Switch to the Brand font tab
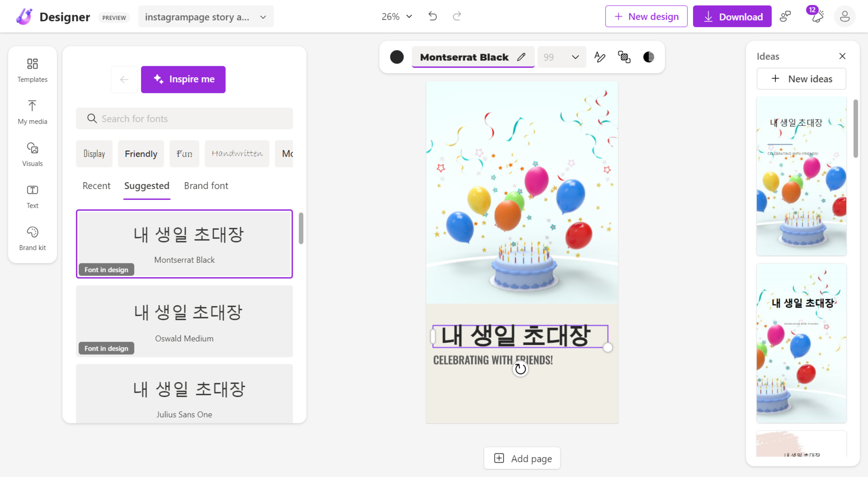Viewport: 868px width, 477px height. click(x=206, y=186)
